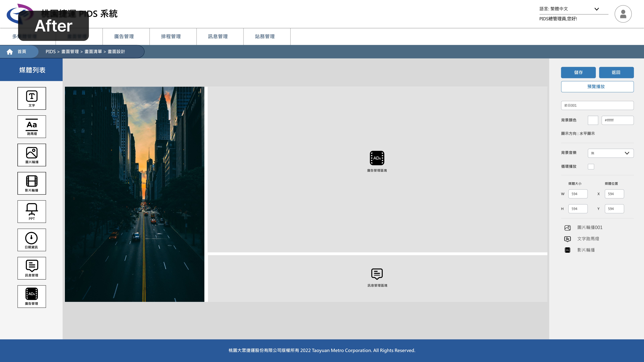Select the 跑馬燈 marquee media icon
Screen dimensions: 644x362
[x=32, y=126]
